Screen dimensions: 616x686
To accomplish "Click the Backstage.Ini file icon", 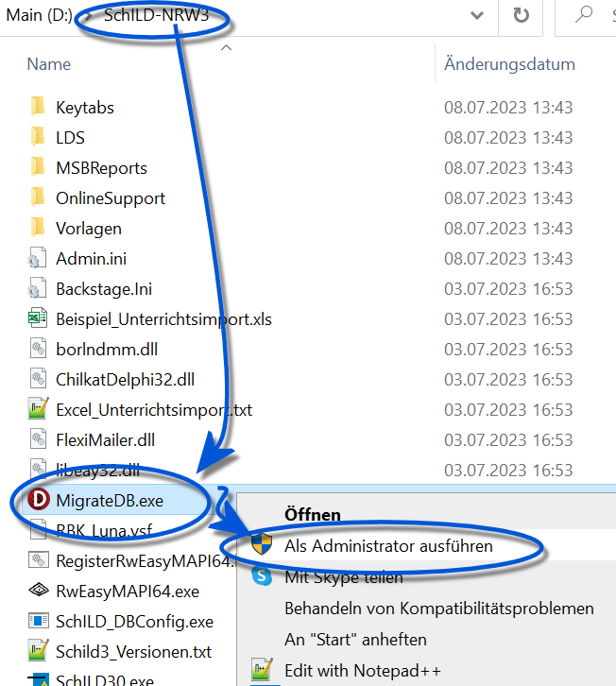I will [37, 288].
